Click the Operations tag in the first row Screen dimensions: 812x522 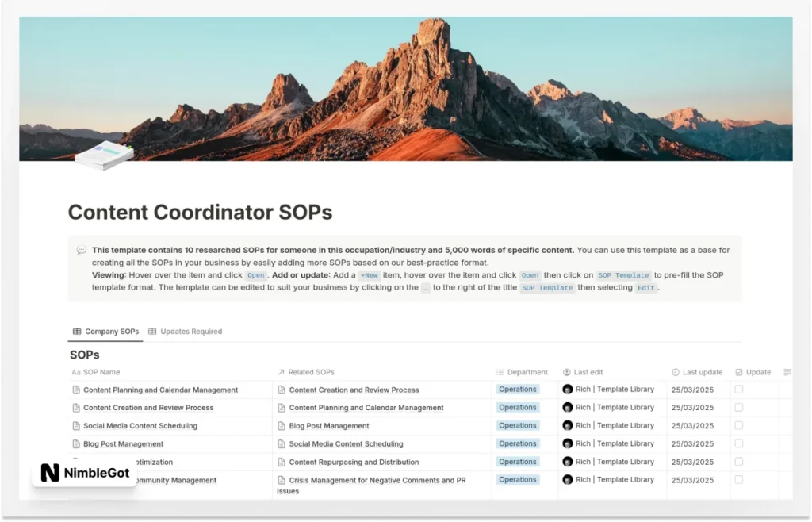[x=517, y=390]
